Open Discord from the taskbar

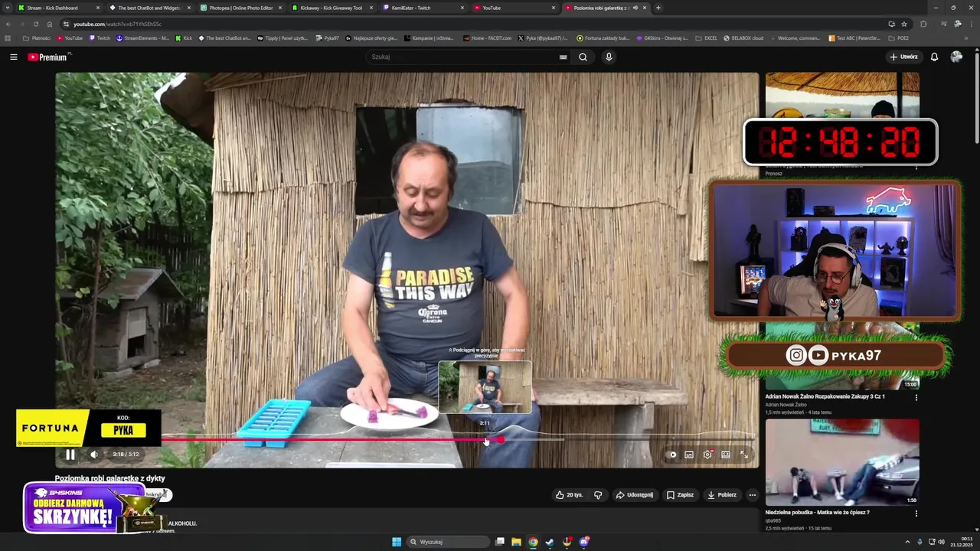[584, 542]
